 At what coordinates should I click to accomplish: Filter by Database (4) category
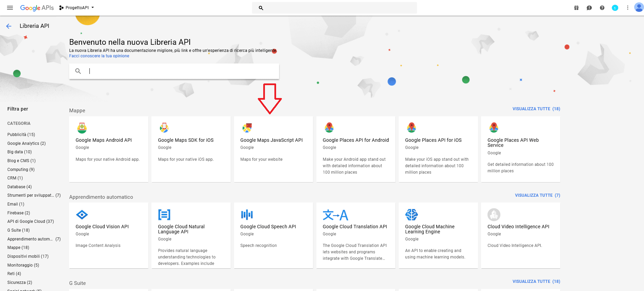[x=19, y=187]
